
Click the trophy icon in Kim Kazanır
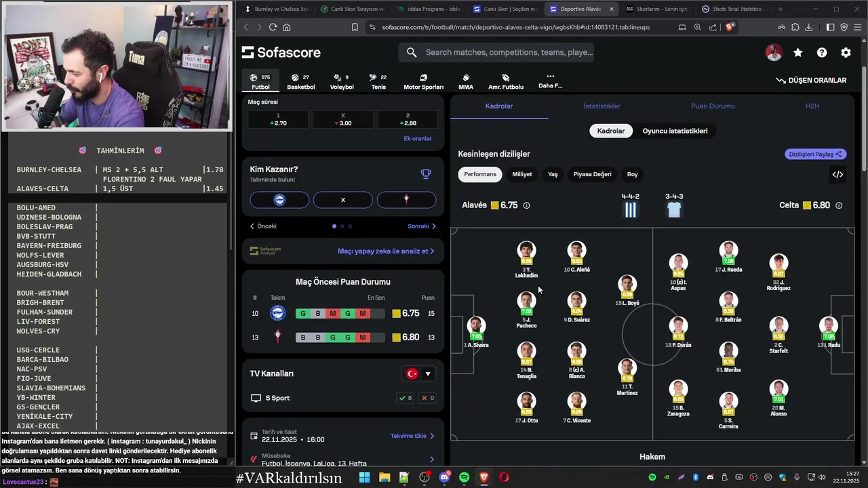426,174
